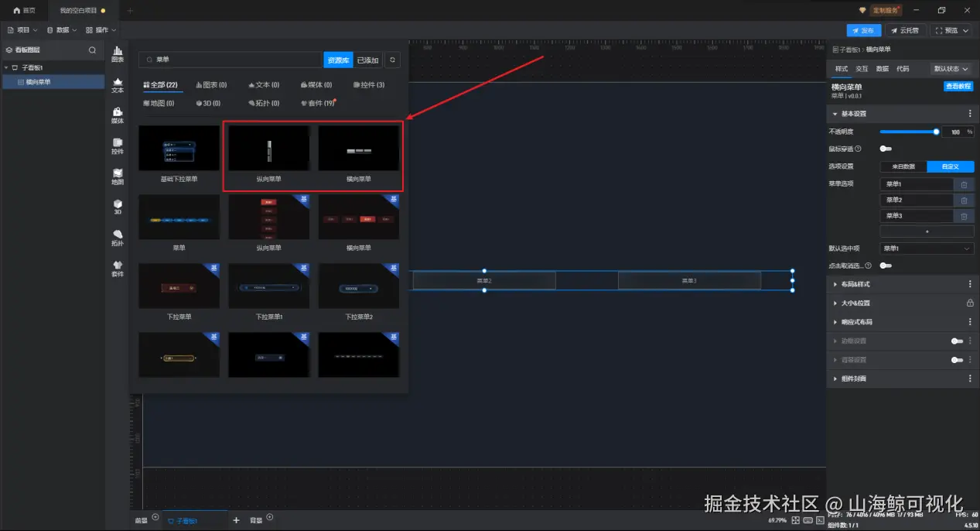
Task: Open the 地图 map components sidebar icon
Action: pyautogui.click(x=118, y=177)
